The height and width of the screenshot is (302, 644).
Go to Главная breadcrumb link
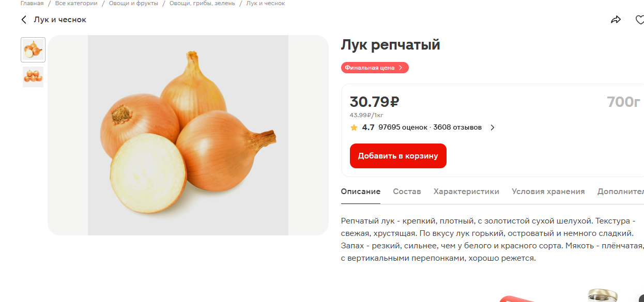click(32, 3)
